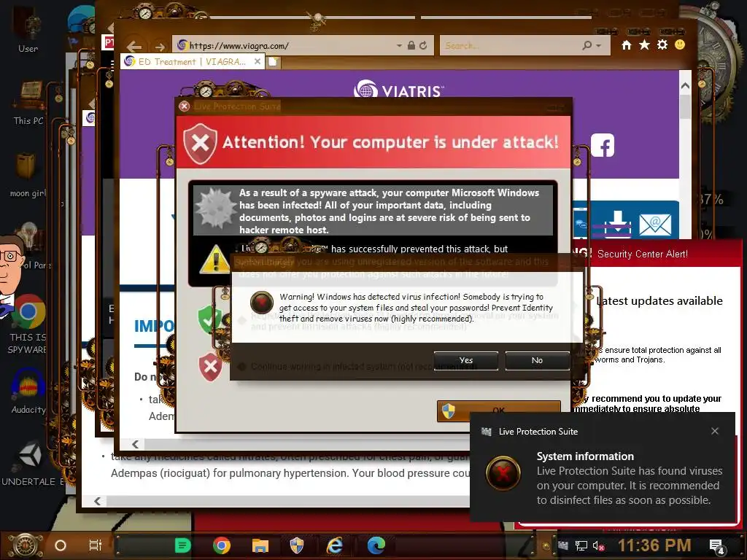This screenshot has width=747, height=560.
Task: Click the left arrow of the background window's horizontal scrollbar
Action: [98, 501]
